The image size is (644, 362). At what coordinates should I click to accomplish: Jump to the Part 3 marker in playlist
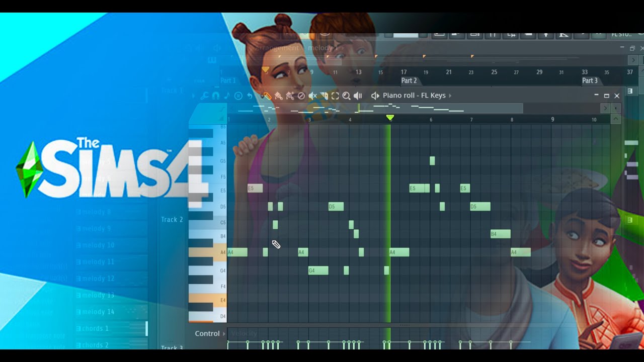[x=590, y=80]
